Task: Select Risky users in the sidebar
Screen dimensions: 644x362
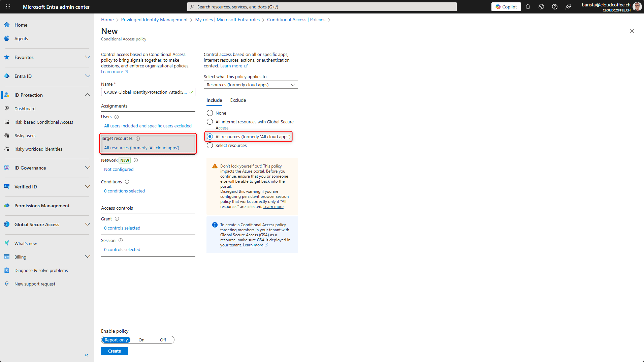Action: tap(25, 135)
